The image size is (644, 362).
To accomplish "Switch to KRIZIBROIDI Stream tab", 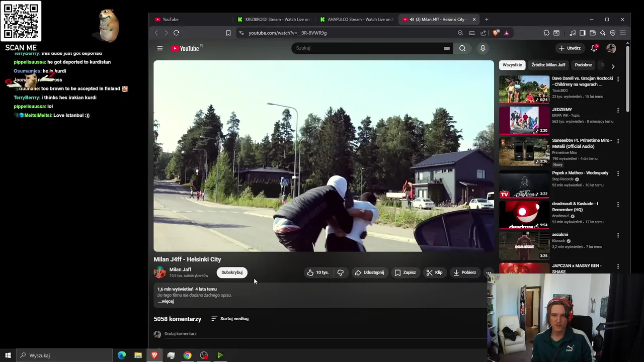I will click(275, 19).
